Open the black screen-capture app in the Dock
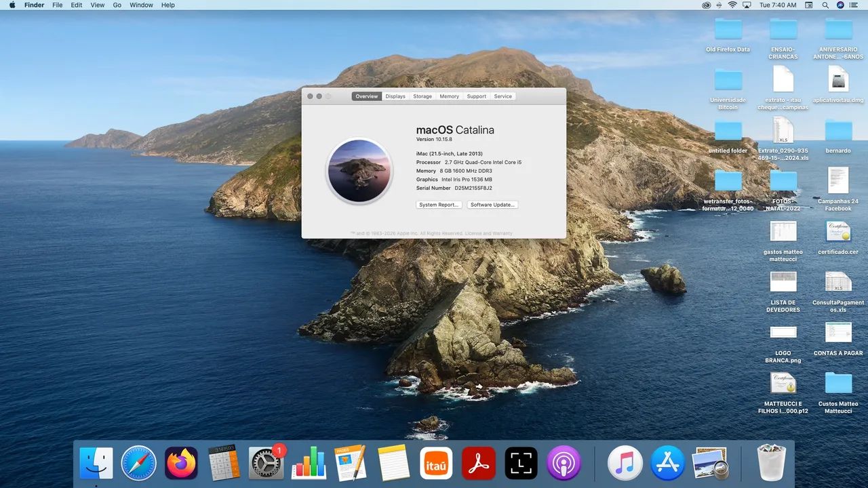 pos(521,464)
